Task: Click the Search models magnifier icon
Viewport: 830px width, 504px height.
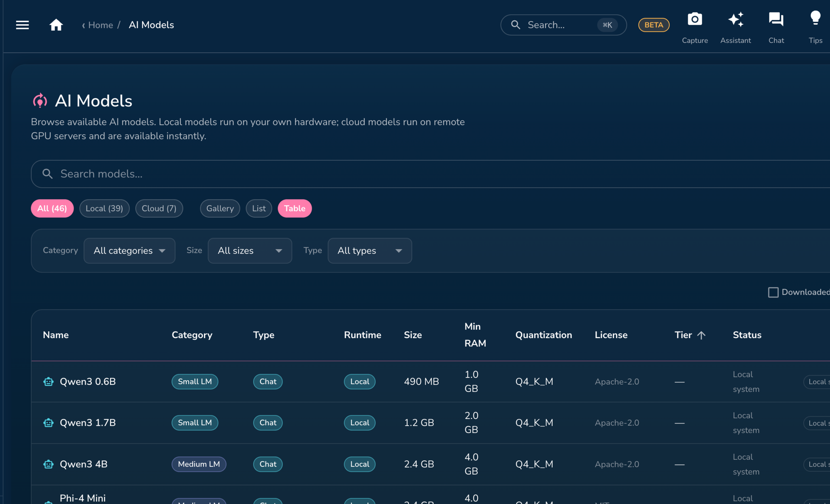Action: coord(48,174)
